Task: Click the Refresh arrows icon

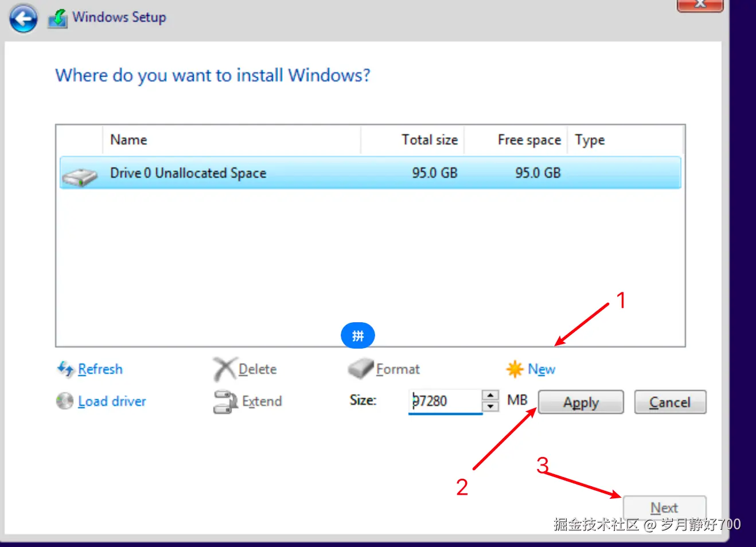Action: 65,369
